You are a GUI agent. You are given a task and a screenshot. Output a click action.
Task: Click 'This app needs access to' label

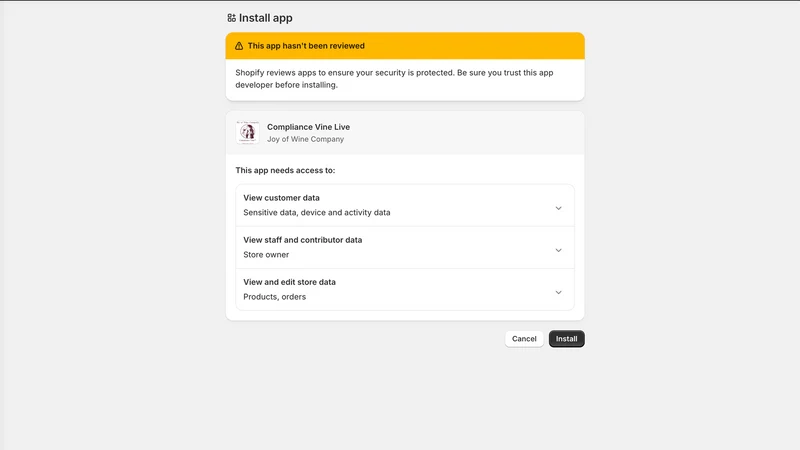285,170
